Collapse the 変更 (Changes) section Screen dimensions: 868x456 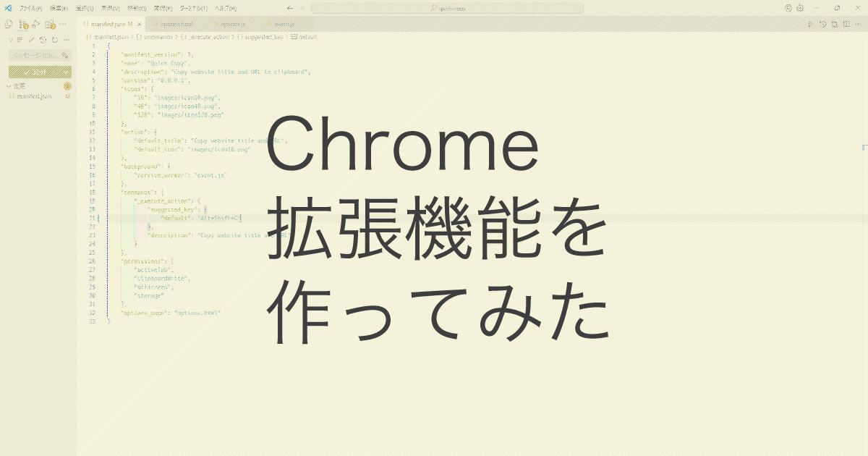(9, 86)
